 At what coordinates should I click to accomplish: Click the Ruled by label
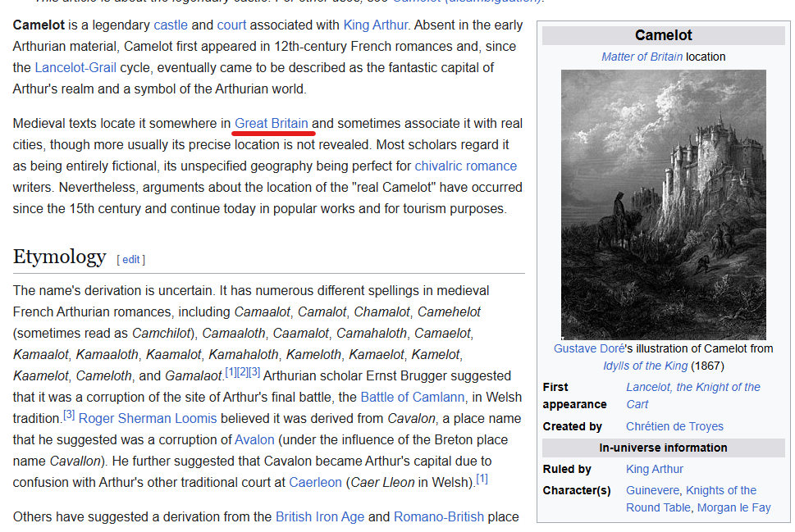click(567, 469)
